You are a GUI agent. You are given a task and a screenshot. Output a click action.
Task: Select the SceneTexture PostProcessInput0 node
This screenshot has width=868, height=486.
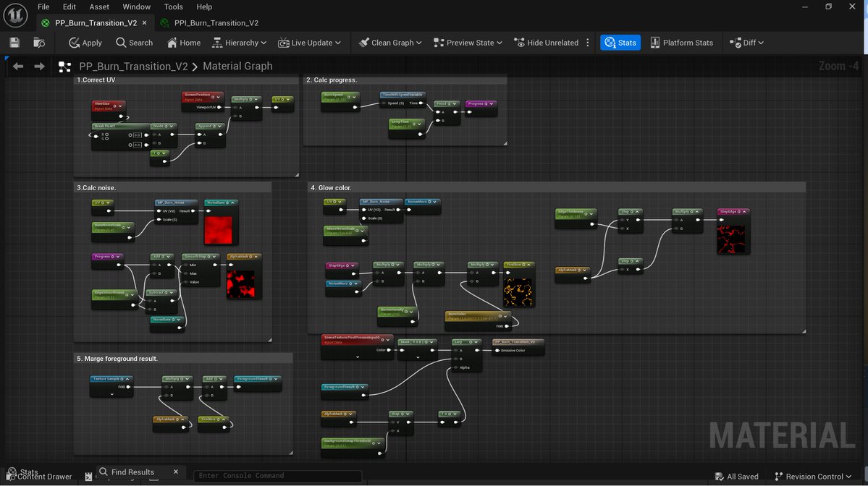(x=357, y=347)
